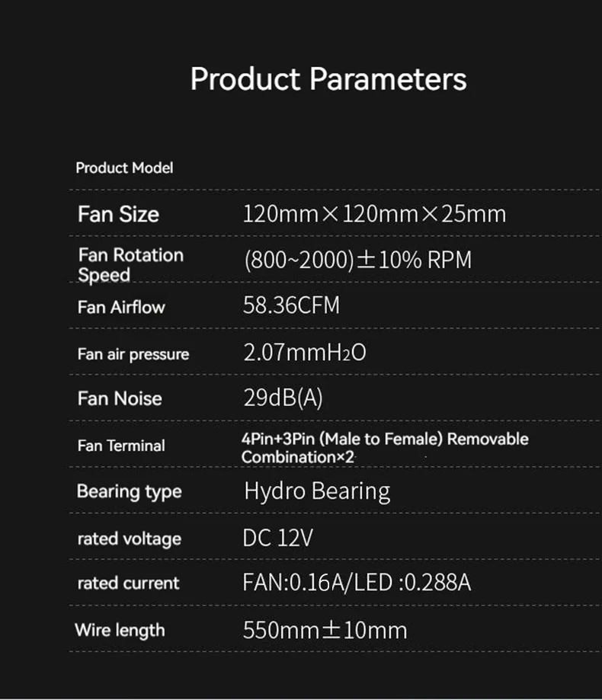The image size is (602, 700).
Task: Select the 2.07mmH2O pressure value
Action: click(304, 353)
